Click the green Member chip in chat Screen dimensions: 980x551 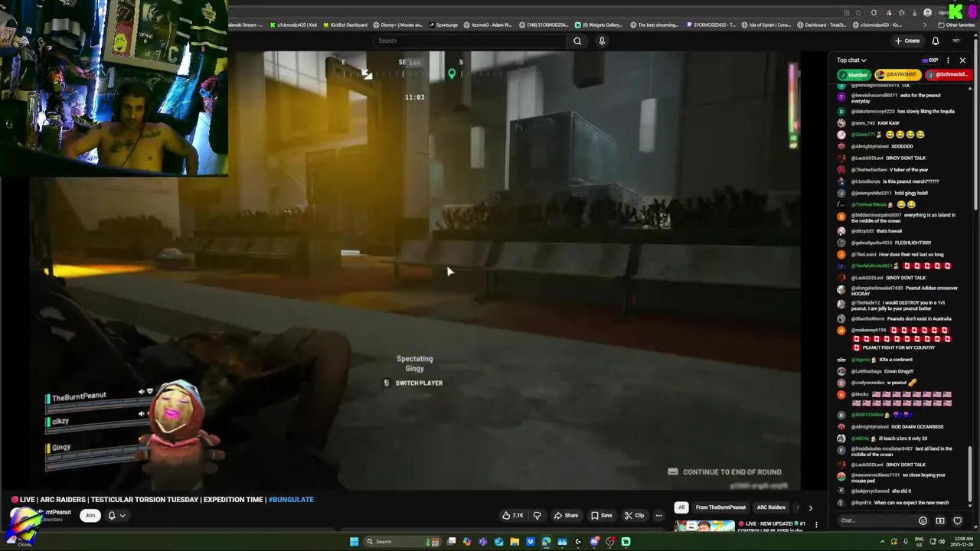click(854, 75)
